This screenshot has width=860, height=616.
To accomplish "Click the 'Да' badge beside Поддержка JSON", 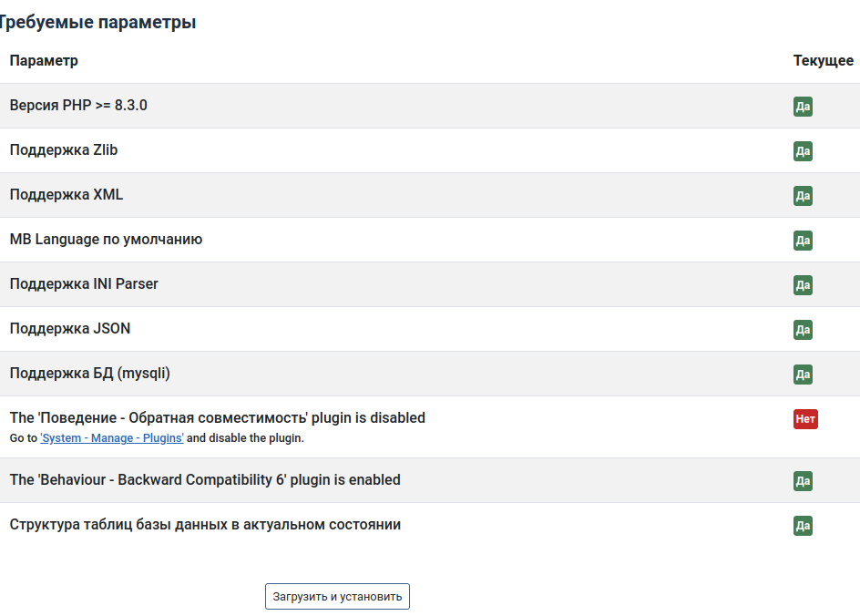I will click(803, 330).
